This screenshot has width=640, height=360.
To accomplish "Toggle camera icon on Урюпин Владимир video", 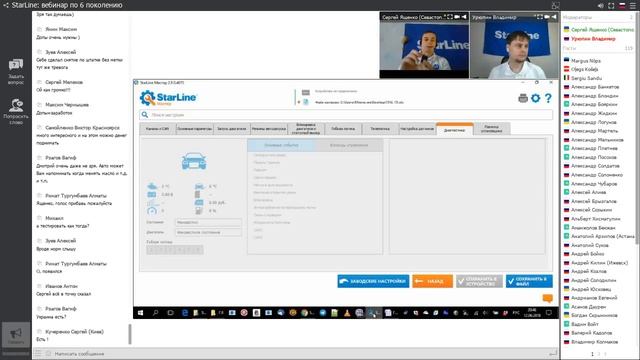I will pos(547,17).
